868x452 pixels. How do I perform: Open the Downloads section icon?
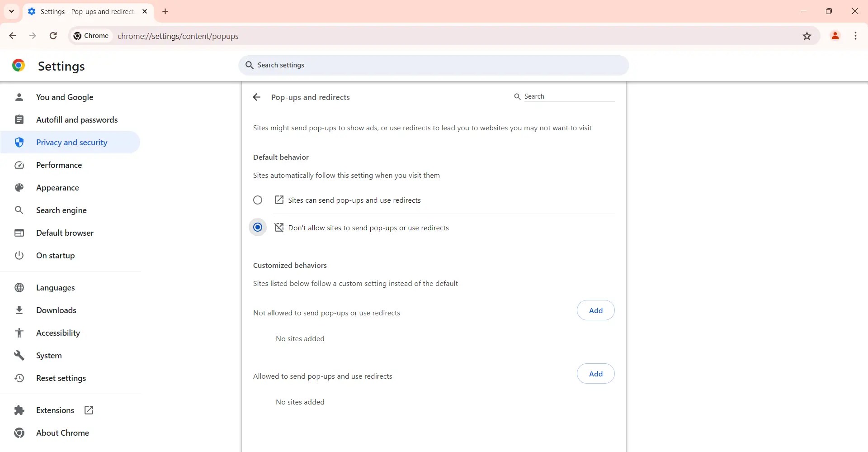point(19,310)
